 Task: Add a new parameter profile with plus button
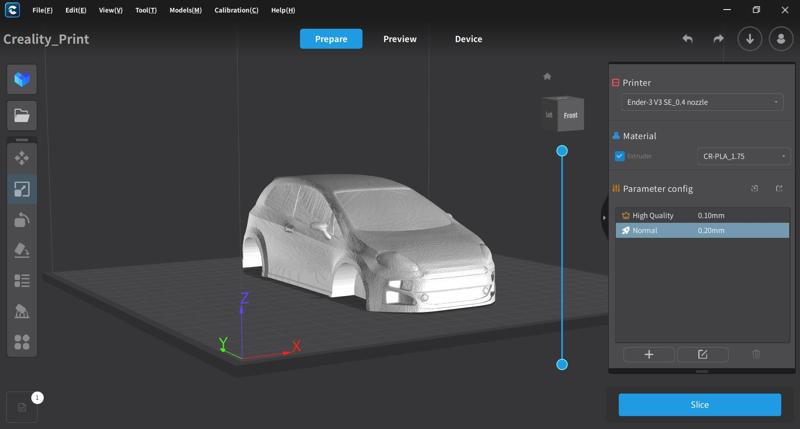point(648,354)
